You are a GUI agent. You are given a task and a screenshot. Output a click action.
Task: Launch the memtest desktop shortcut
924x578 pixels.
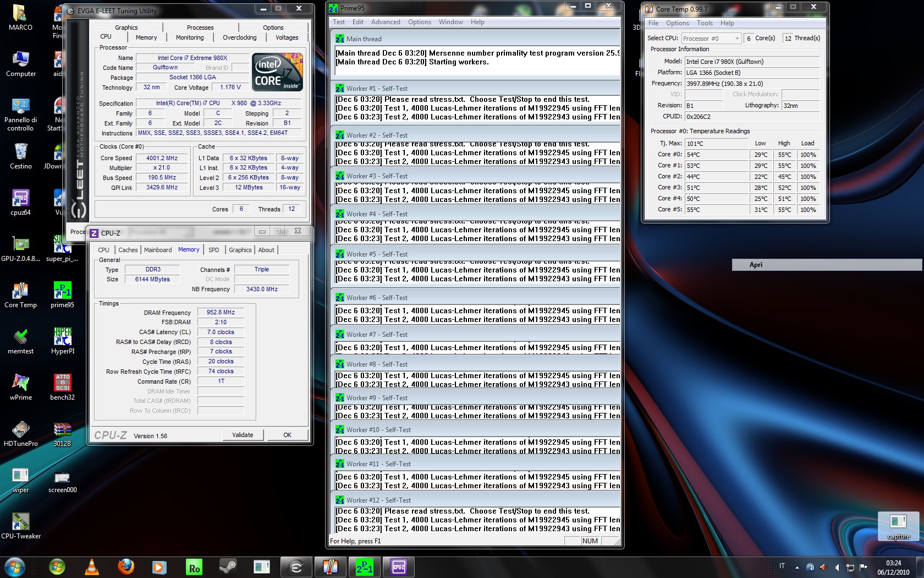click(20, 341)
